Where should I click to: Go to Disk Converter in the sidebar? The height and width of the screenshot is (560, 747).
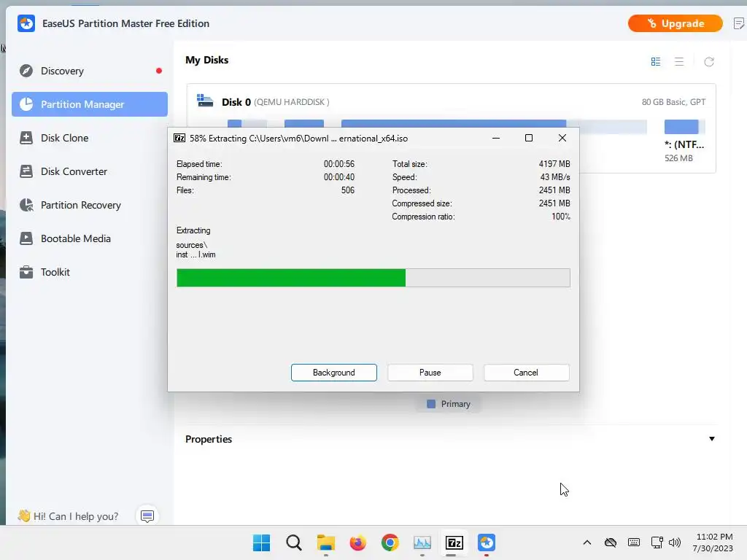click(90, 171)
